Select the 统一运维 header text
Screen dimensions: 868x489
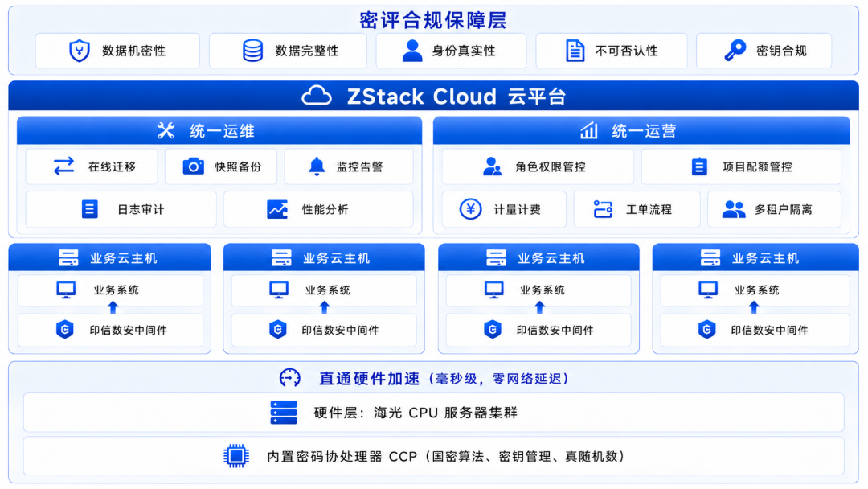(x=222, y=131)
